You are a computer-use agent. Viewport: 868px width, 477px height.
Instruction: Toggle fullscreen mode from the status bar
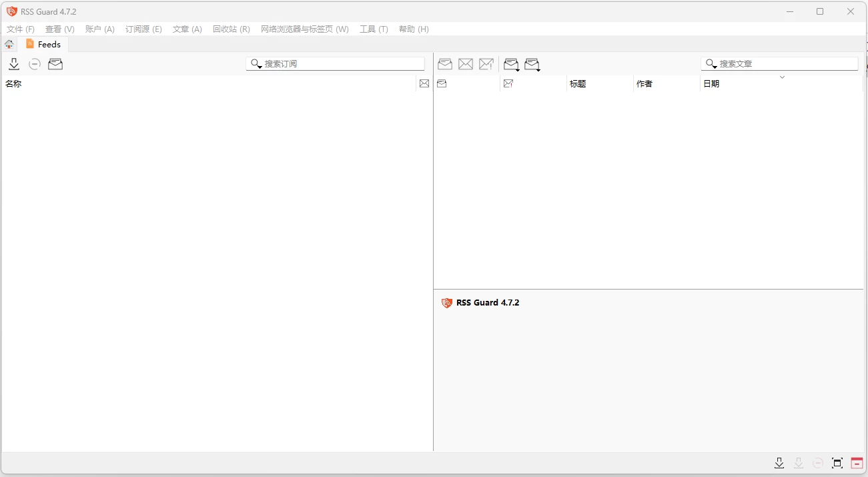click(837, 462)
